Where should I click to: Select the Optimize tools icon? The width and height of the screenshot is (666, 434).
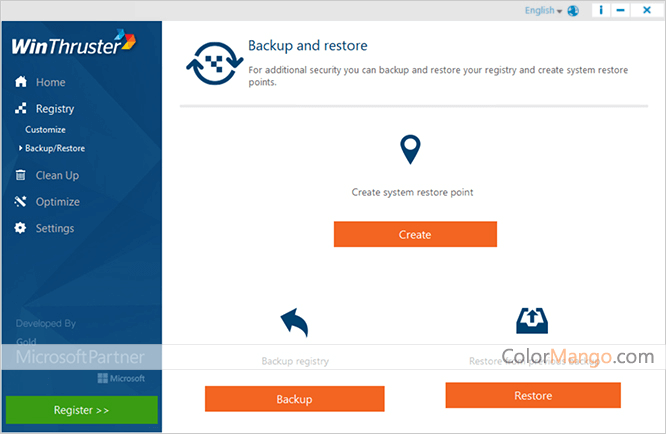(x=21, y=202)
